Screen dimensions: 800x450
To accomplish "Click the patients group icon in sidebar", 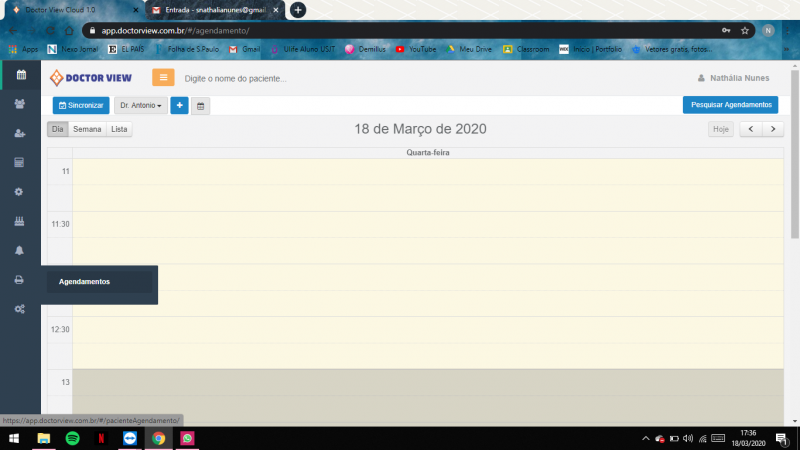I will [x=20, y=104].
